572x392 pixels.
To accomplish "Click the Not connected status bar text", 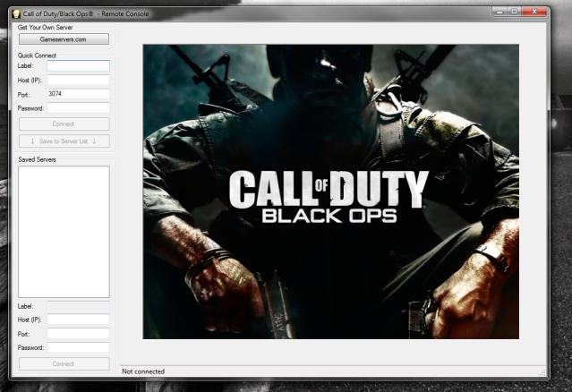I will [143, 371].
